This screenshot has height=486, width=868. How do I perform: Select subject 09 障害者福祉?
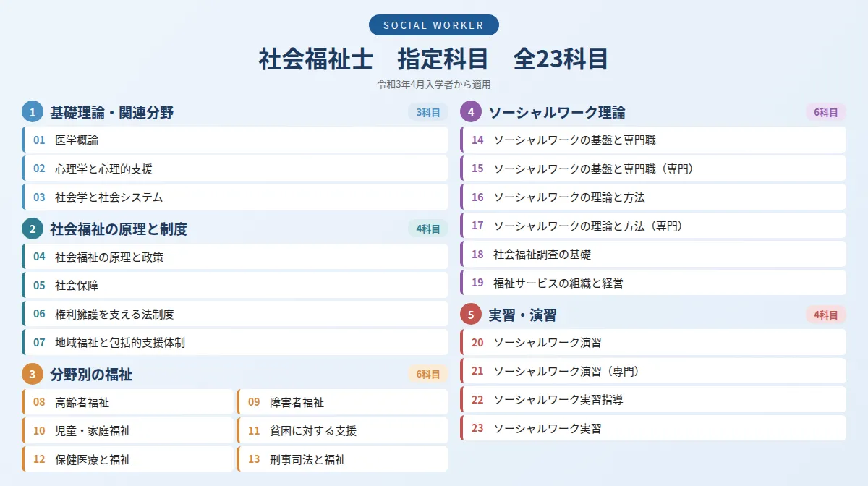coord(343,402)
